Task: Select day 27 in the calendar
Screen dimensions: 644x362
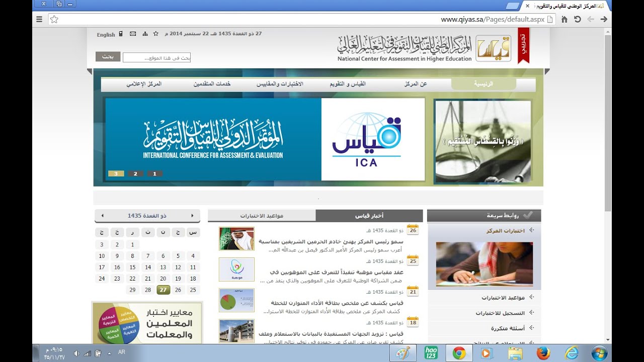Action: 163,290
